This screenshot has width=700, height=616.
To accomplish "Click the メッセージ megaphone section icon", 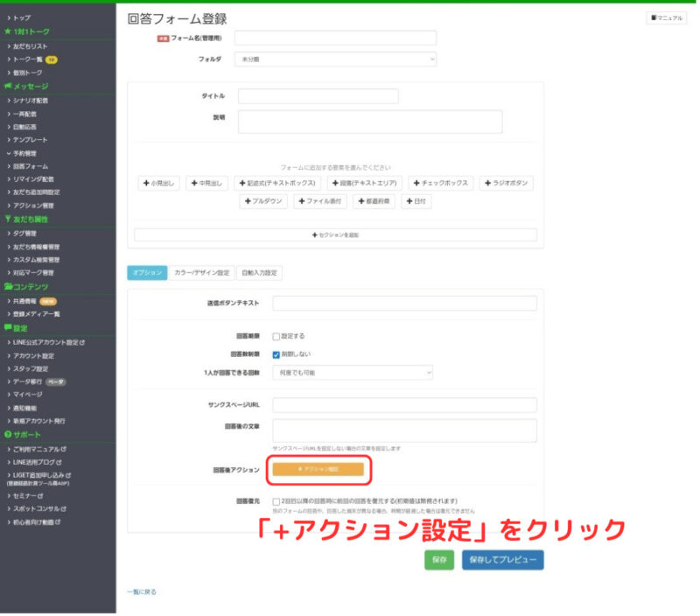I will [8, 86].
